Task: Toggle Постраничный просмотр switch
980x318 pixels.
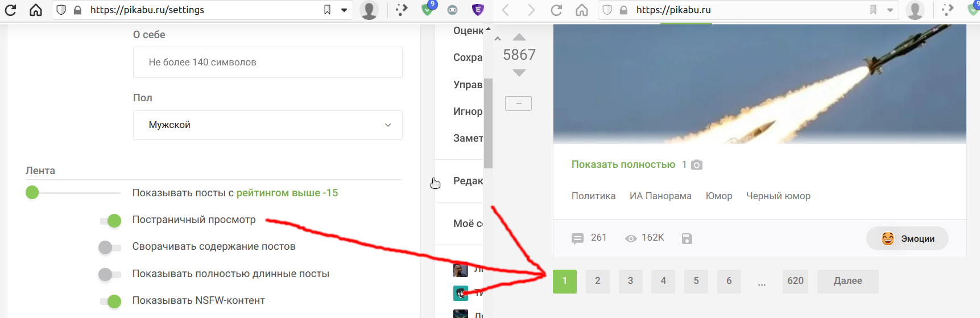Action: (x=110, y=220)
